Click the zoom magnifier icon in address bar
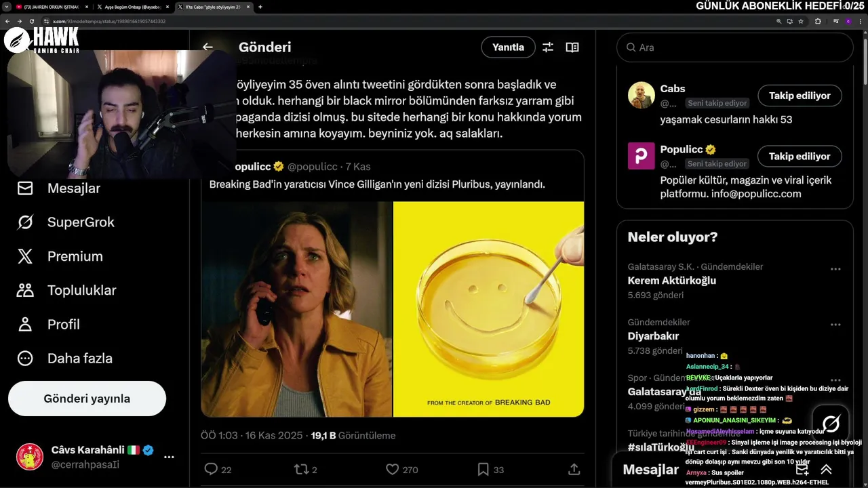The image size is (868, 488). pos(779,21)
